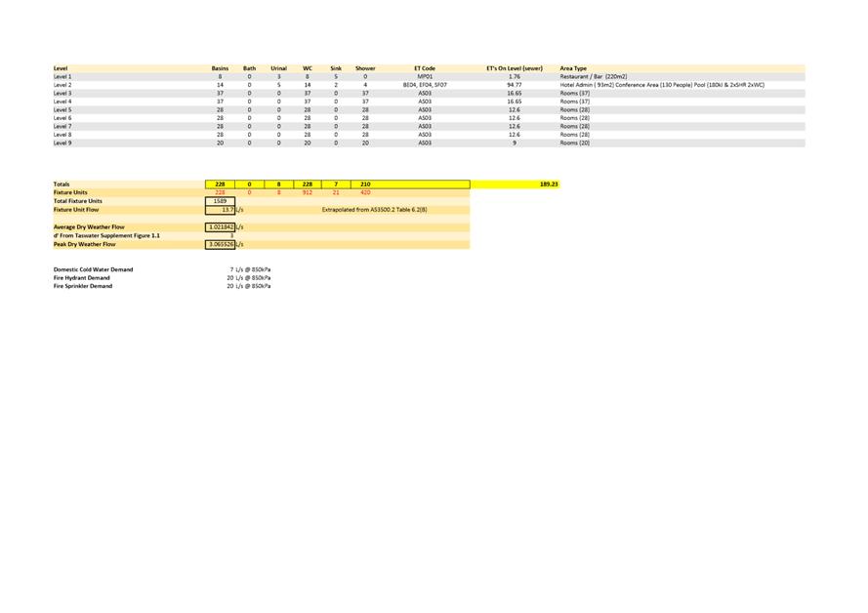Click the Level 1 Urinal value "3"
868x613 pixels.
tap(279, 77)
